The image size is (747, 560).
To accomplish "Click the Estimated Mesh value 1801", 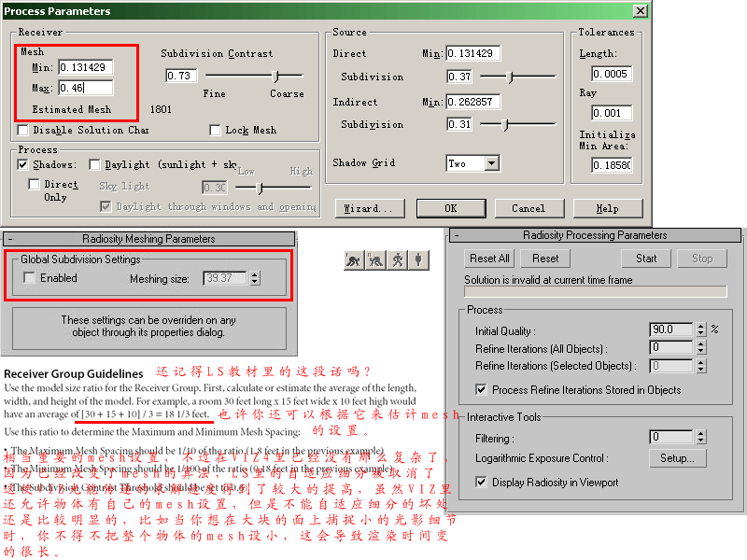I will pos(161,109).
